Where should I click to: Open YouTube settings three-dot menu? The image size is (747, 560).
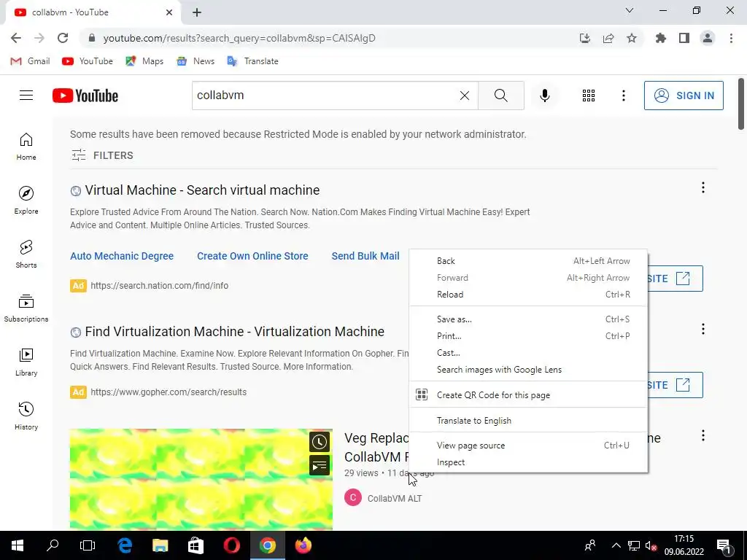pos(623,96)
